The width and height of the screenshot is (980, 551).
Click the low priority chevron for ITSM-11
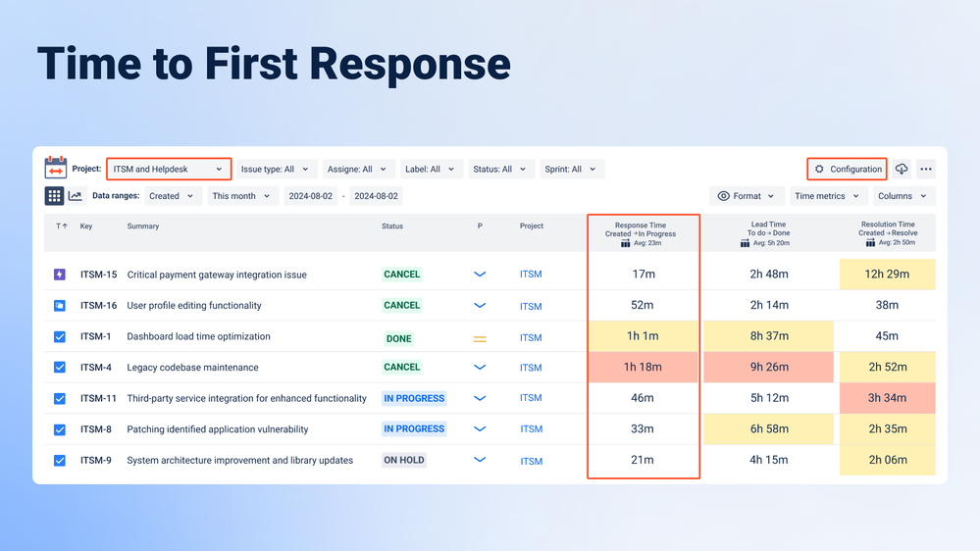(480, 398)
